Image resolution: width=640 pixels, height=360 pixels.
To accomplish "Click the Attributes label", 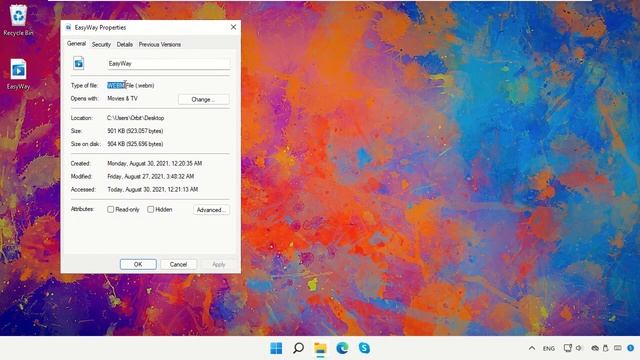I will 82,209.
